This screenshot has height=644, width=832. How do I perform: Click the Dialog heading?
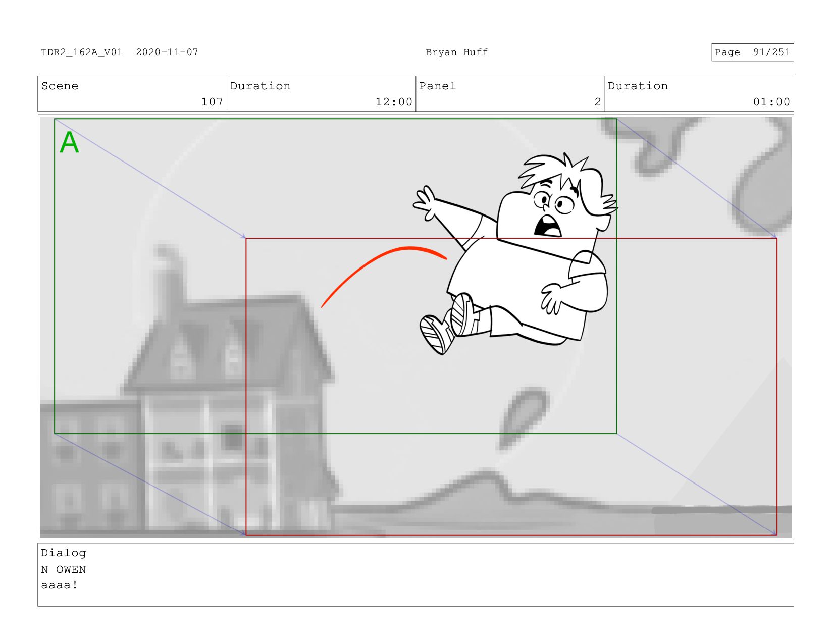coord(64,553)
